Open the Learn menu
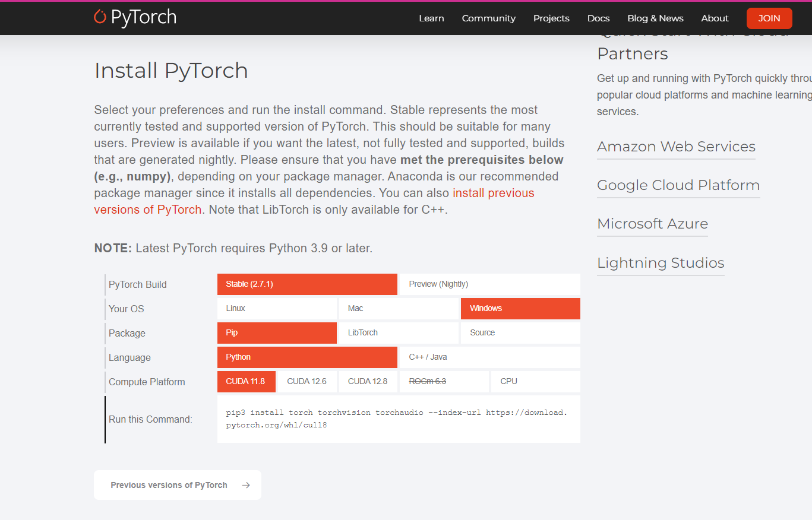This screenshot has width=812, height=520. (x=431, y=18)
